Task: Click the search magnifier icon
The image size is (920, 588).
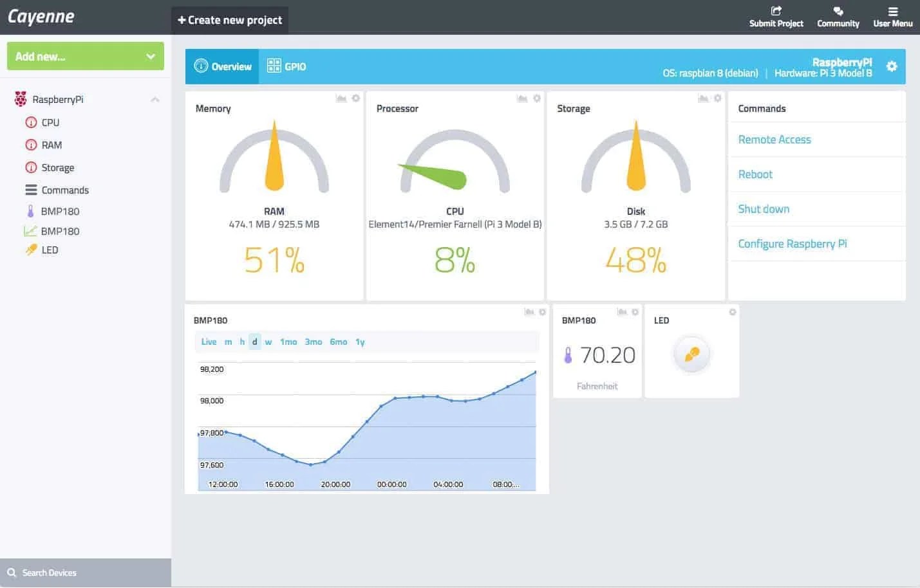Action: (12, 573)
